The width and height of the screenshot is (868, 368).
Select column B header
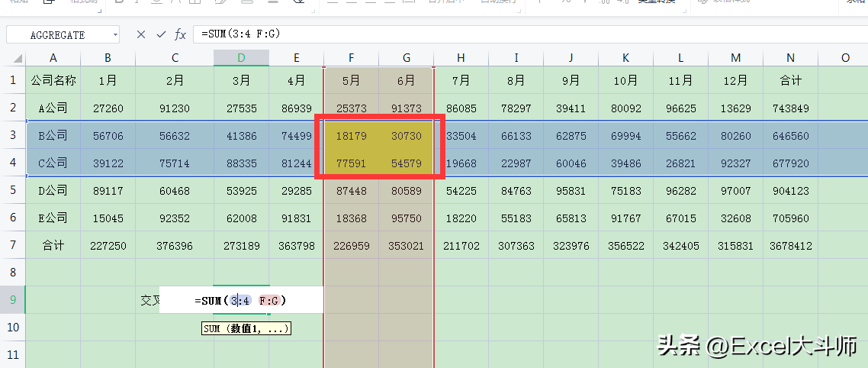tap(108, 57)
